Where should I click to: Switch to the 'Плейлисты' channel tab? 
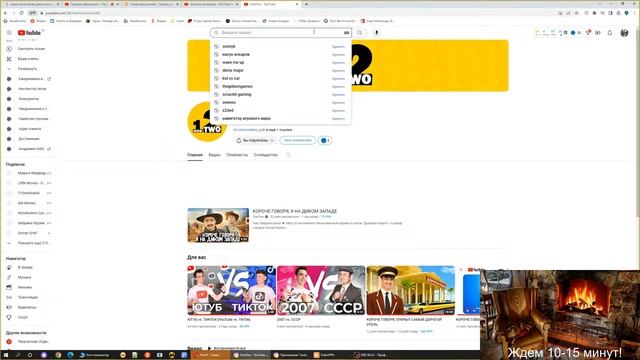click(237, 155)
